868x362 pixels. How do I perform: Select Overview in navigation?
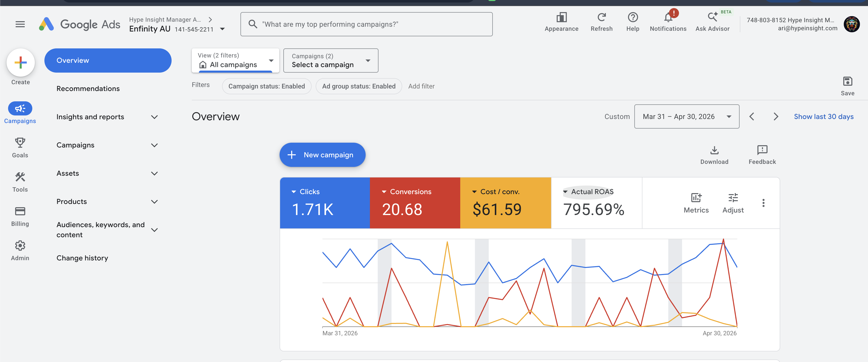click(108, 61)
